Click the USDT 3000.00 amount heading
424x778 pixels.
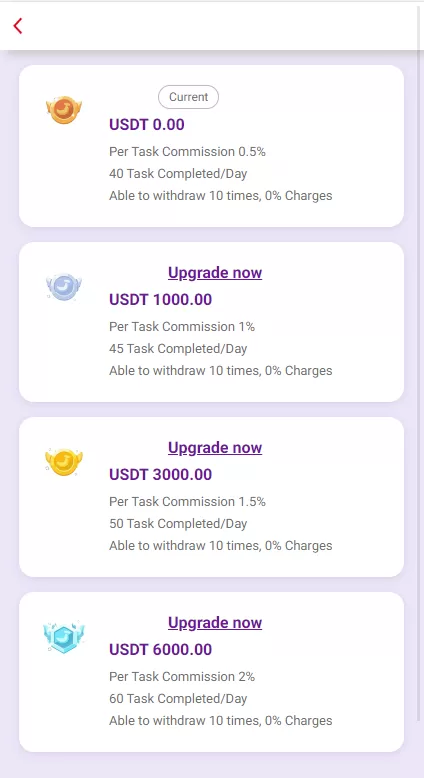coord(161,475)
